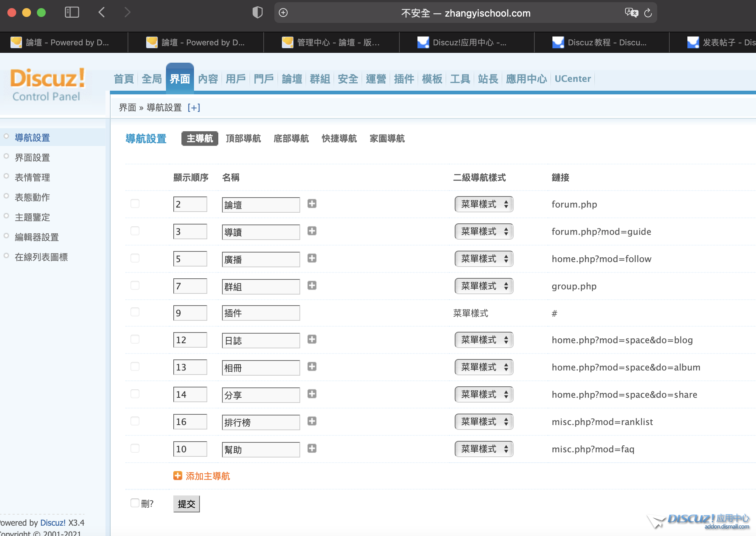The height and width of the screenshot is (536, 756).
Task: Reload the page with refresh icon
Action: pos(648,13)
